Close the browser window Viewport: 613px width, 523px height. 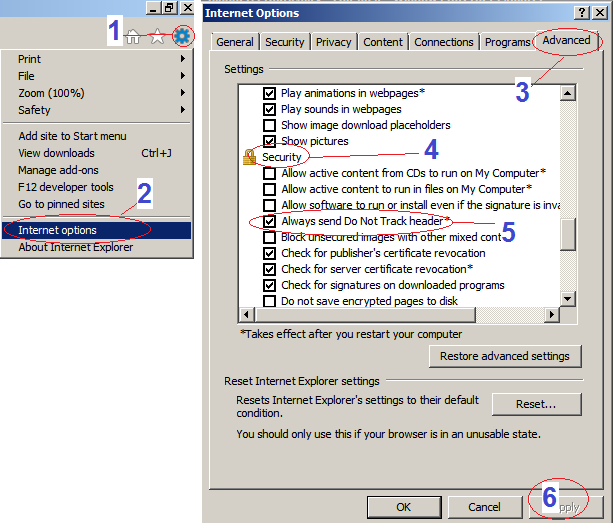187,8
